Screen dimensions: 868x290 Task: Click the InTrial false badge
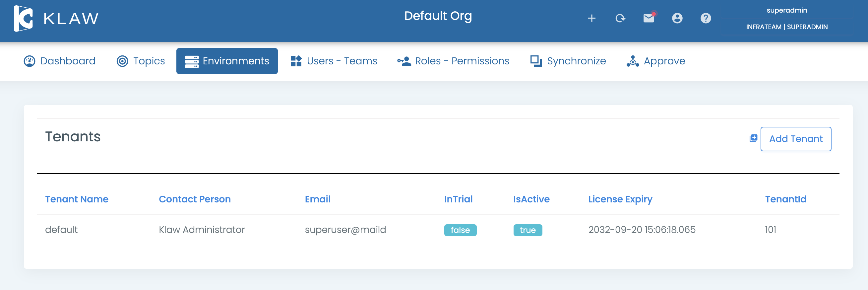pos(460,230)
